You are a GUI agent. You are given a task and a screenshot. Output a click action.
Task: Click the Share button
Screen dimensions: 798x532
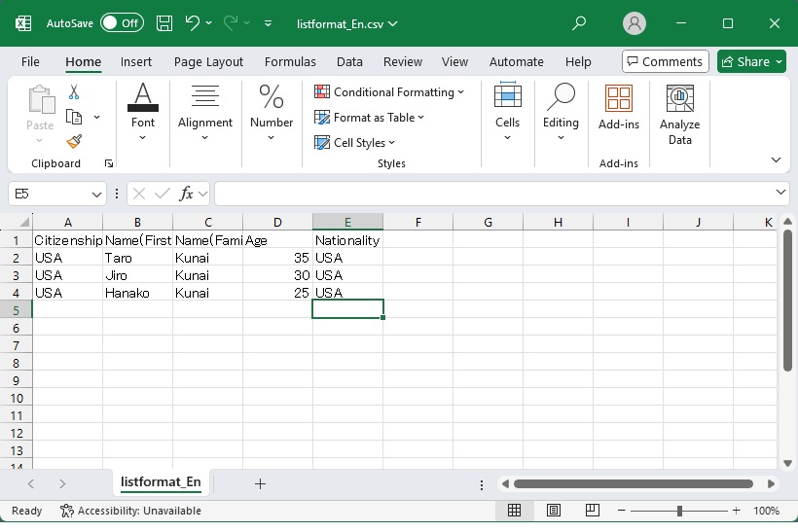point(751,61)
